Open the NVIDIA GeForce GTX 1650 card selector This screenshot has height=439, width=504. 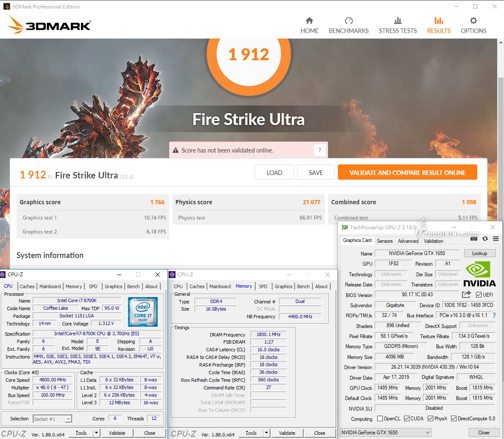(x=386, y=433)
